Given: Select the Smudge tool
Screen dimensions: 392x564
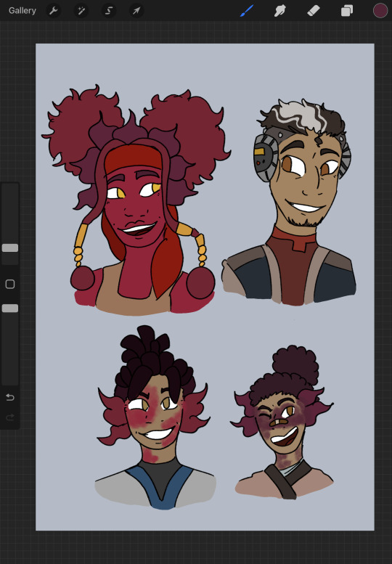Looking at the screenshot, I should point(279,11).
